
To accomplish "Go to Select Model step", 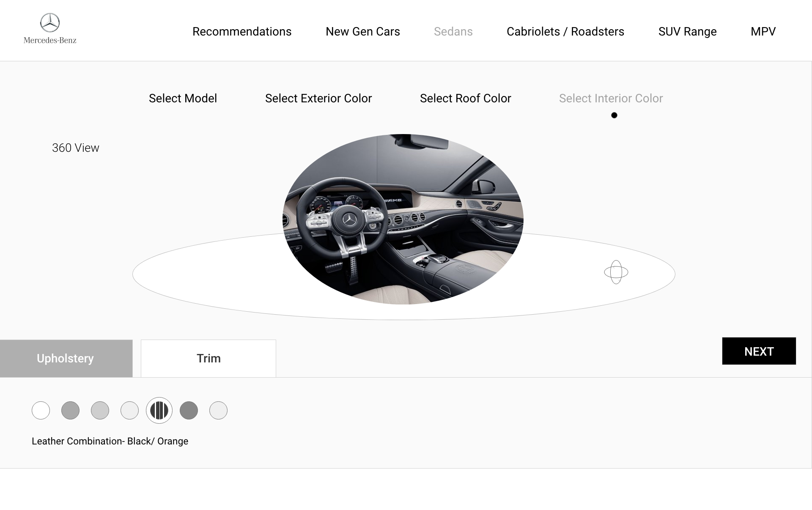I will 183,99.
